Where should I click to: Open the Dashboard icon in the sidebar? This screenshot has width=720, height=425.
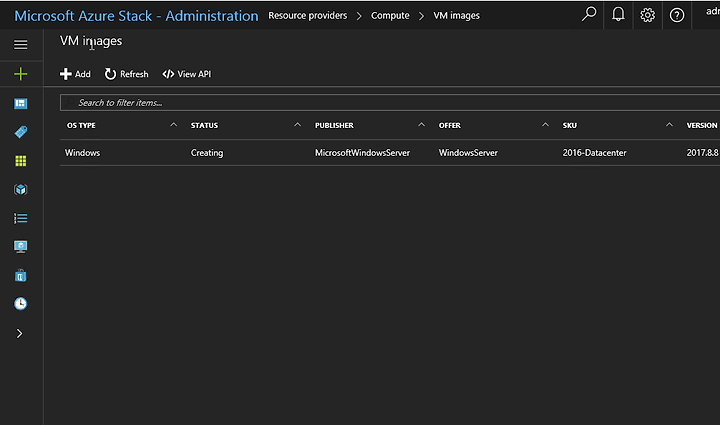click(x=21, y=104)
